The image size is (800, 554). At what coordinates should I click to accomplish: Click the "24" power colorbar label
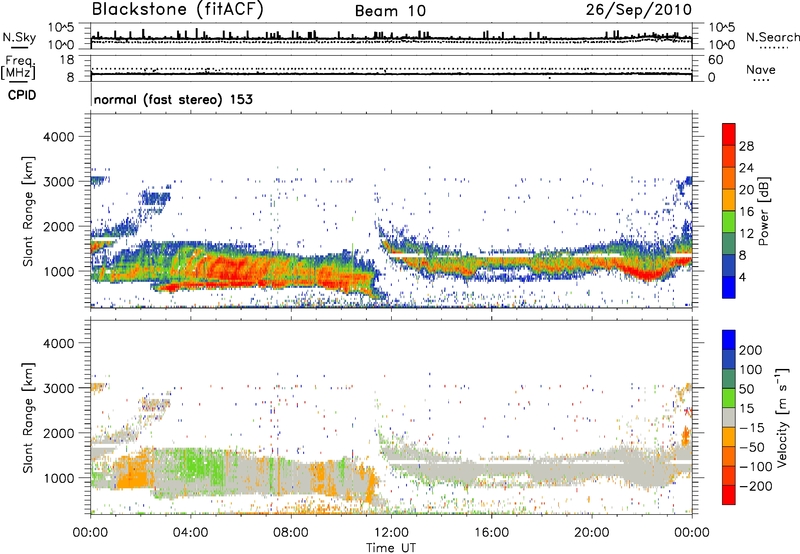pyautogui.click(x=746, y=168)
